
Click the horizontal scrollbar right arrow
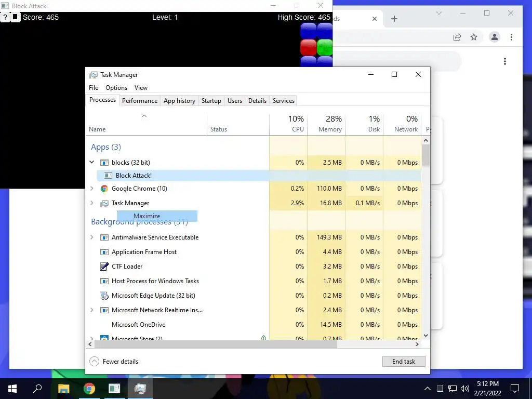417,344
